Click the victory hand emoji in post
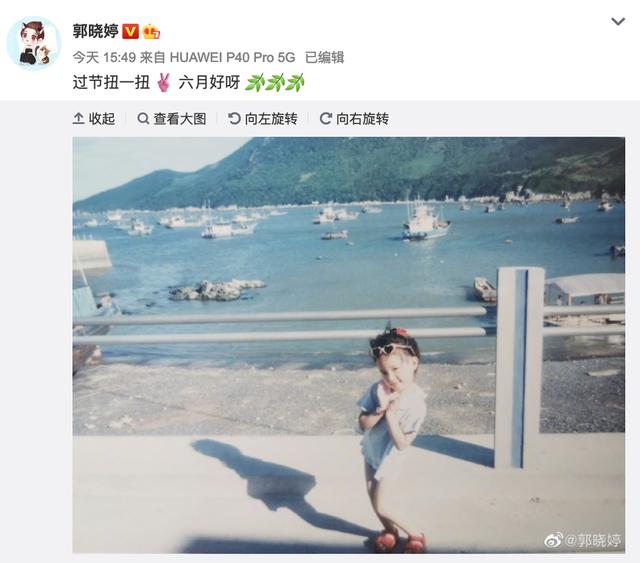This screenshot has width=640, height=563. (164, 82)
